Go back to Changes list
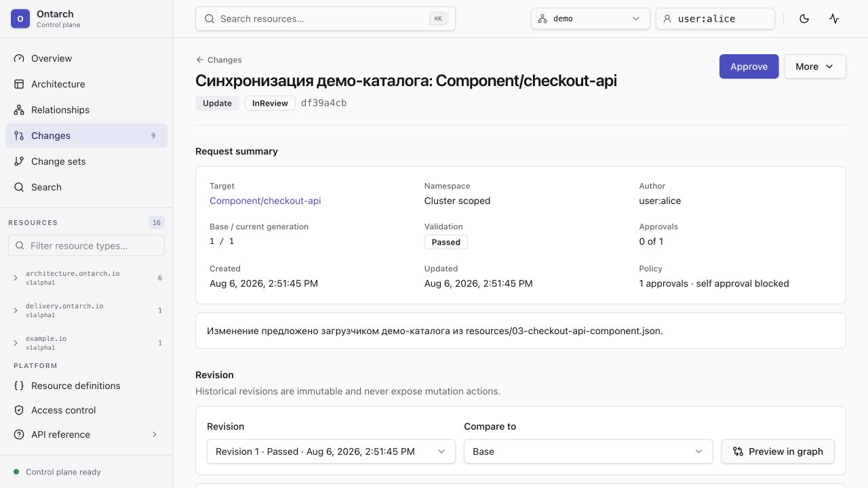The width and height of the screenshot is (868, 488). tap(218, 60)
